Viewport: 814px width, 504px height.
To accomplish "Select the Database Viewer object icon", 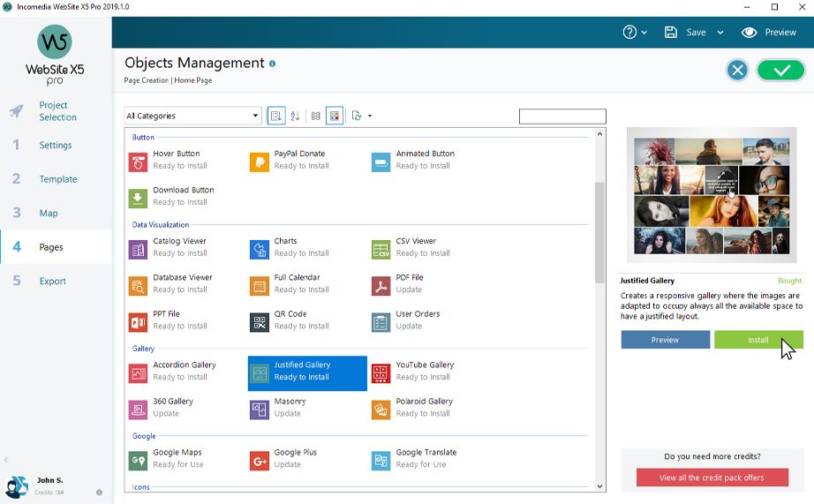I will (138, 286).
